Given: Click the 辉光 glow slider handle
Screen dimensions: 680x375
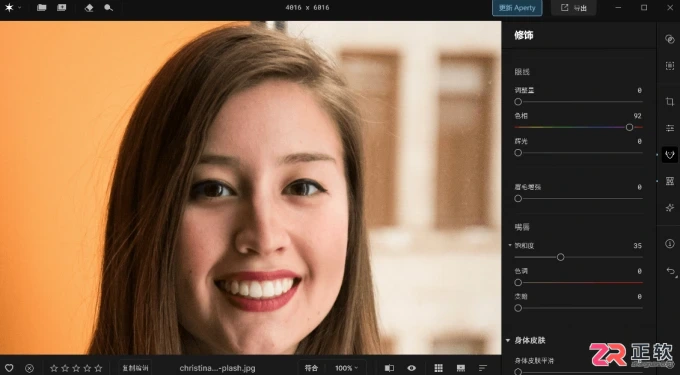Looking at the screenshot, I should (x=518, y=153).
